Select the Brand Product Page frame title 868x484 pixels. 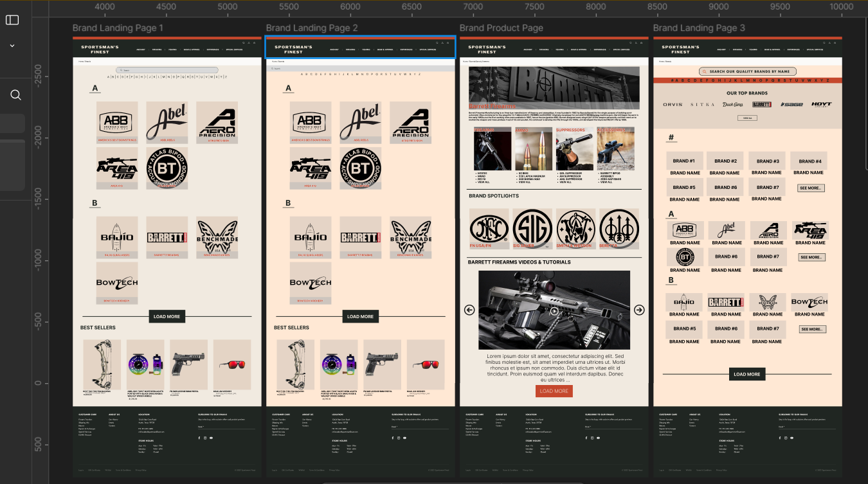tap(501, 28)
